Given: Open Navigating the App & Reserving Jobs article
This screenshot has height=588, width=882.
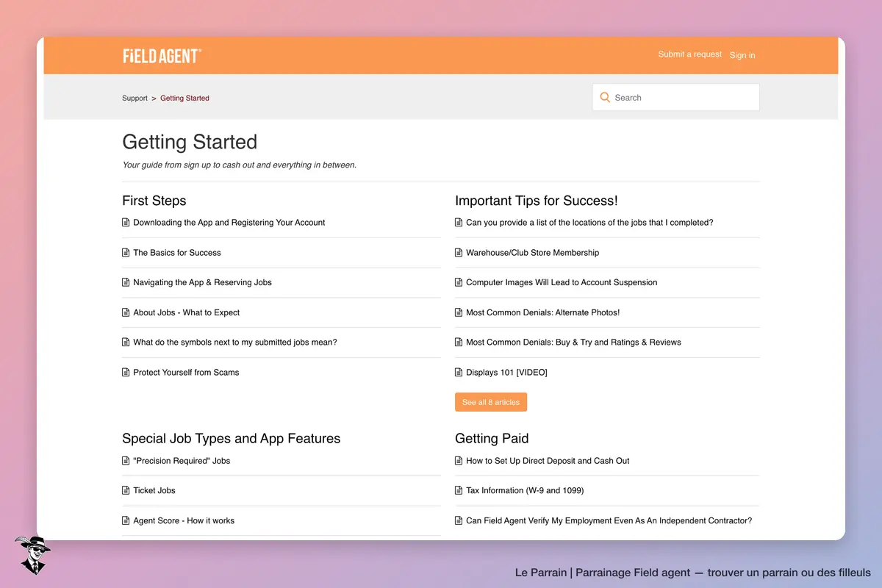Looking at the screenshot, I should (x=203, y=282).
